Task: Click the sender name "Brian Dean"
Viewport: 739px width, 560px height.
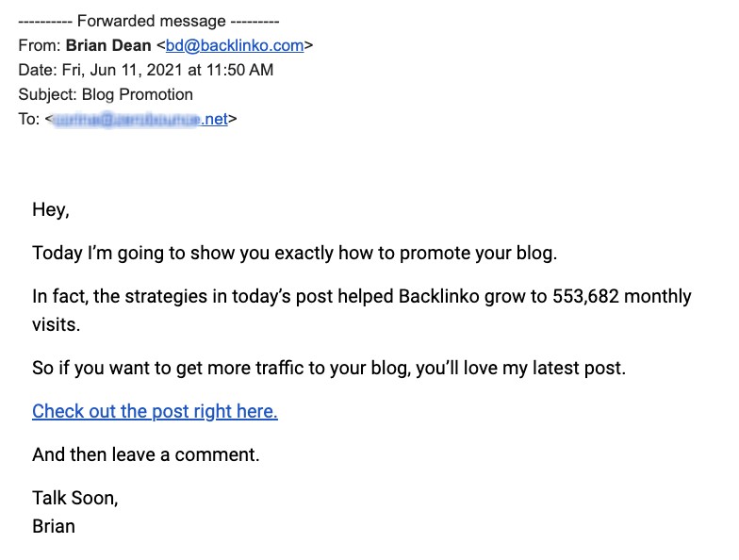Action: [109, 45]
